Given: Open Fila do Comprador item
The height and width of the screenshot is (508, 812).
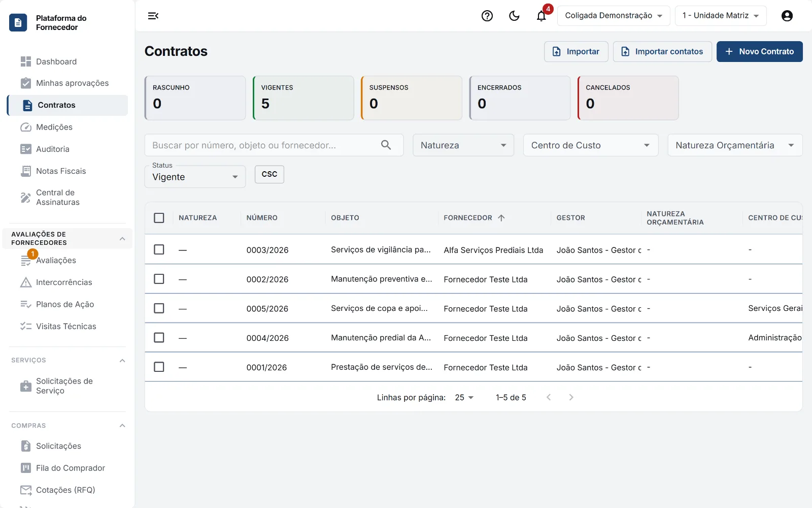Looking at the screenshot, I should coord(67,468).
